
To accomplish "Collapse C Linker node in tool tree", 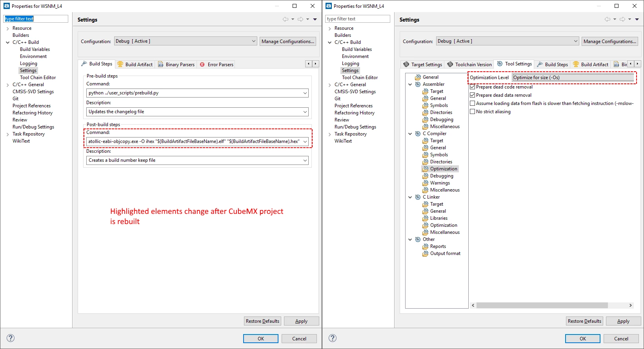I will point(410,197).
